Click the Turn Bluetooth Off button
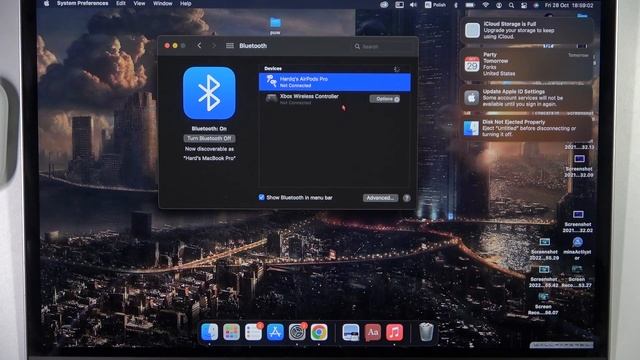 209,138
